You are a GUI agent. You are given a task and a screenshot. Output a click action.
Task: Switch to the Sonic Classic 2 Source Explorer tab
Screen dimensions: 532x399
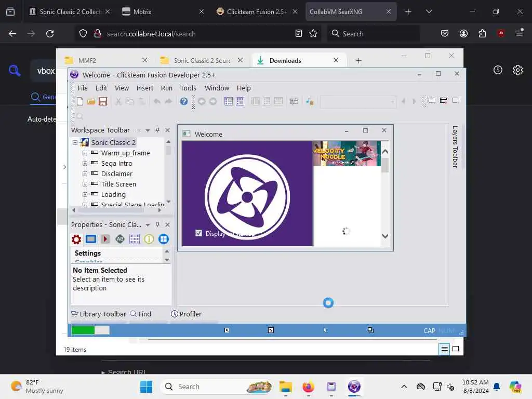pyautogui.click(x=202, y=60)
